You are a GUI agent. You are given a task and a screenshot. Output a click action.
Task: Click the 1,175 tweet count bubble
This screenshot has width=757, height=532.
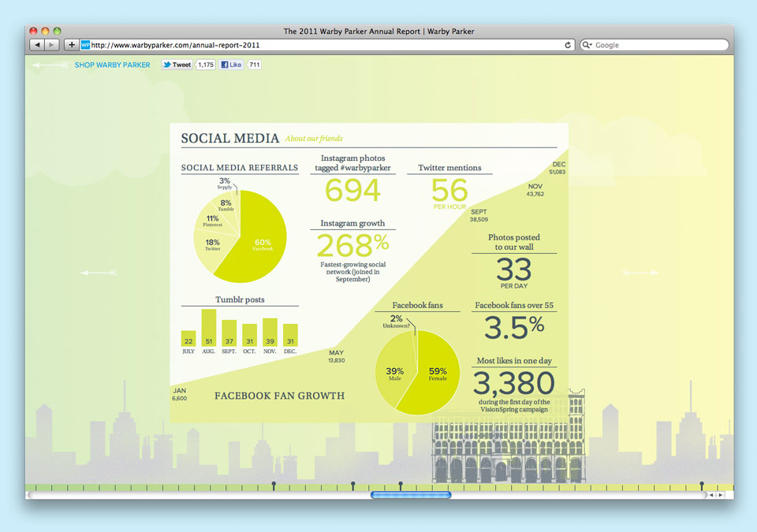(206, 65)
